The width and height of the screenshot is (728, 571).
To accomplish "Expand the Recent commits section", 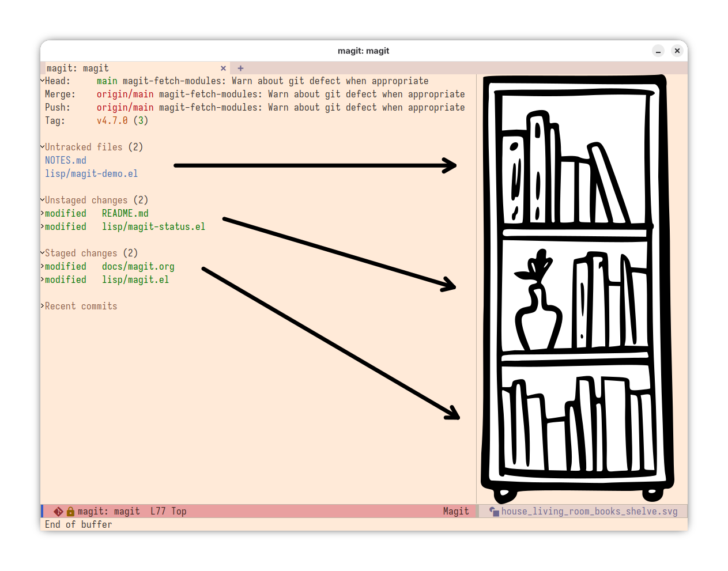I will point(43,306).
